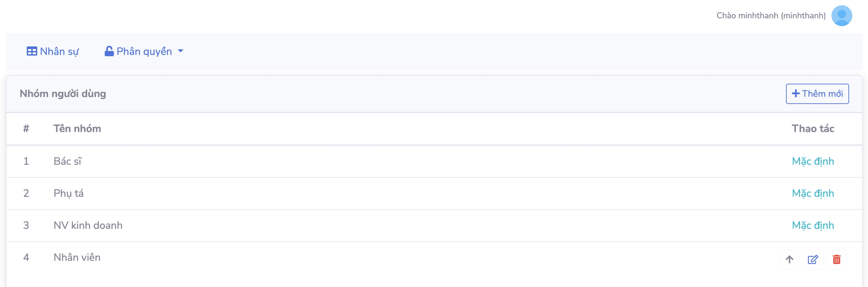Select the NV kinh doanh group name
This screenshot has height=287, width=868.
point(88,226)
